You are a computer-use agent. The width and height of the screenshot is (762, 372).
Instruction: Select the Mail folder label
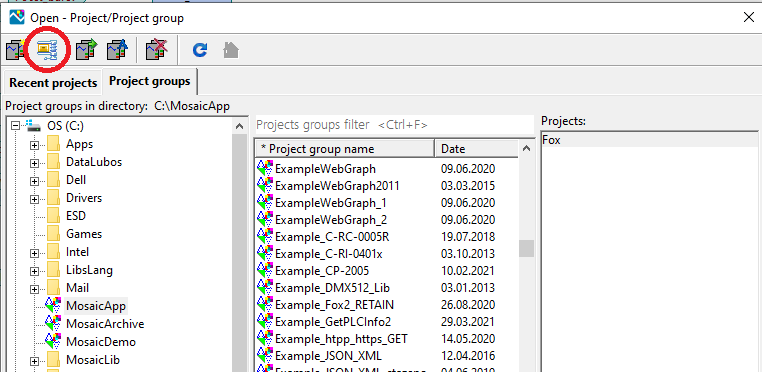click(x=77, y=288)
